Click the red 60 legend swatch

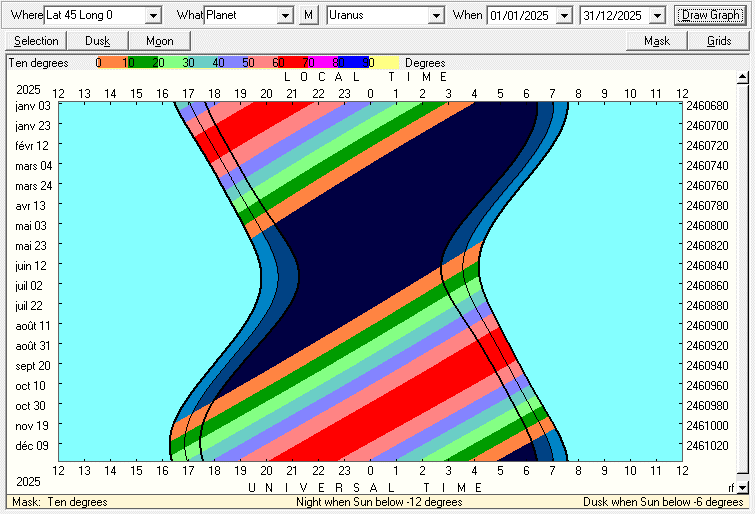(x=294, y=63)
